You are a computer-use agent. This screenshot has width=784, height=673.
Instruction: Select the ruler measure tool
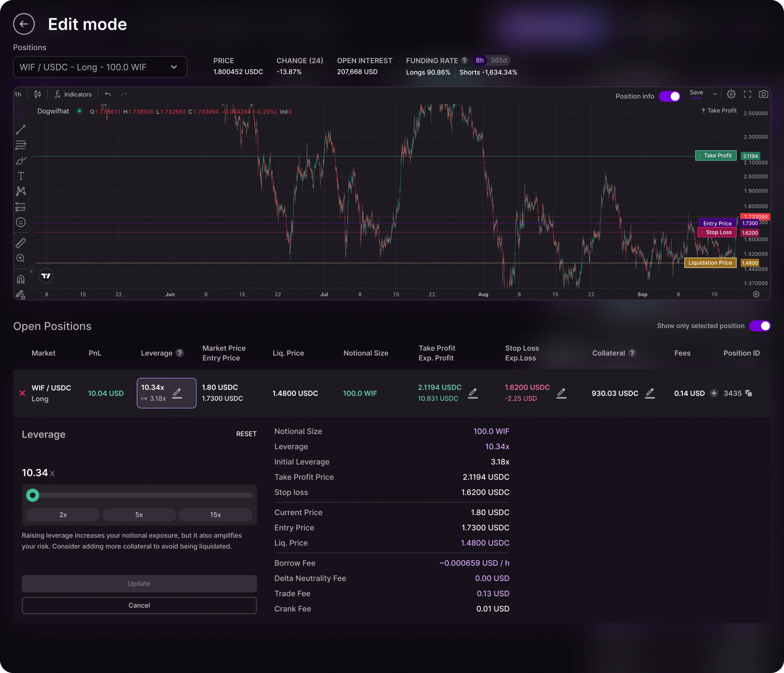[x=21, y=243]
